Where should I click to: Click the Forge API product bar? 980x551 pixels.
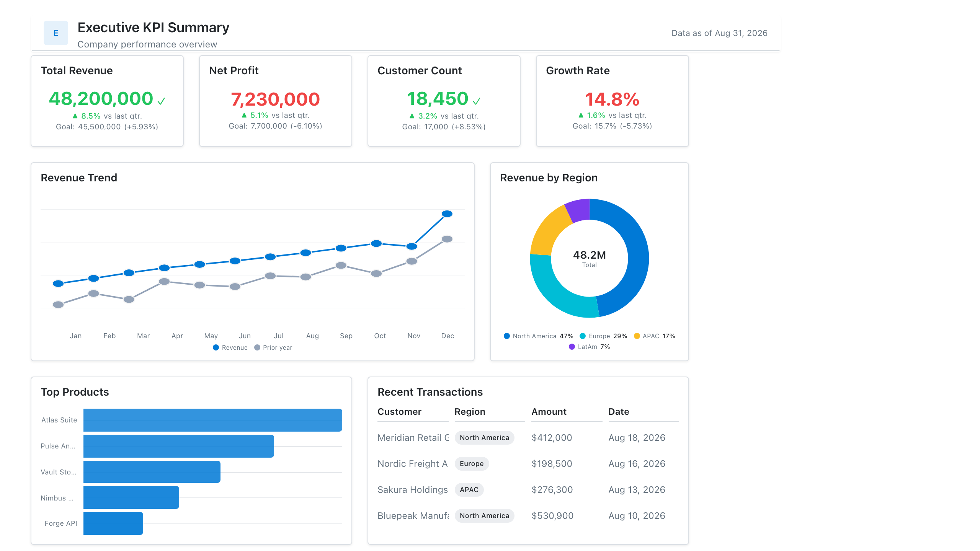113,523
